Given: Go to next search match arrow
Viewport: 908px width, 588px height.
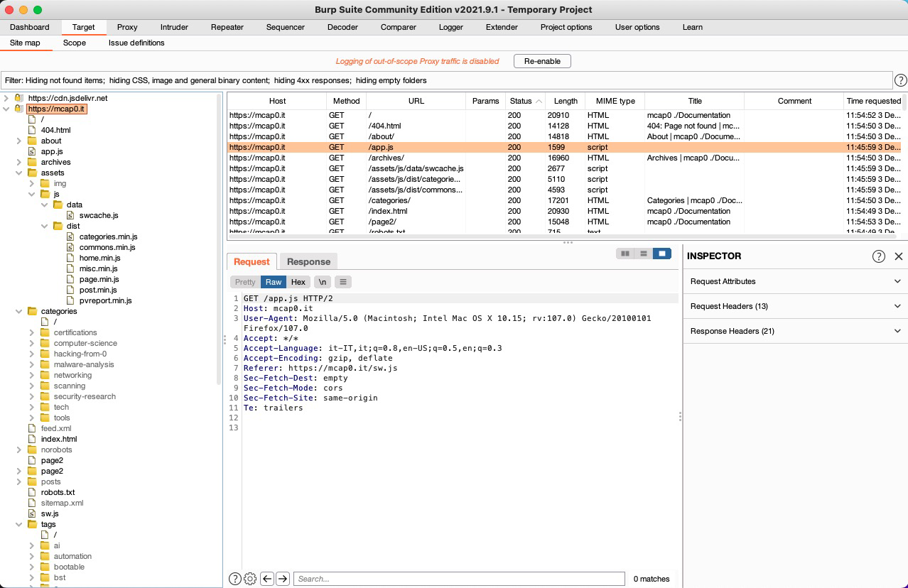Looking at the screenshot, I should [282, 579].
